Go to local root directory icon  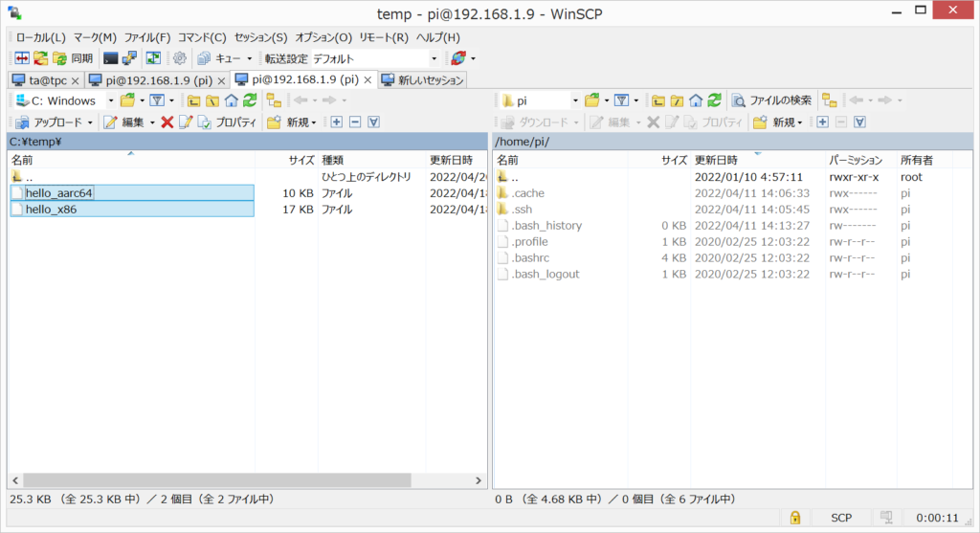(212, 100)
